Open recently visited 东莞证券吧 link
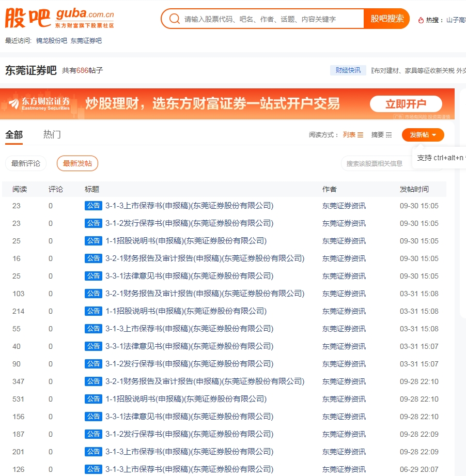The width and height of the screenshot is (466, 476). tap(86, 41)
